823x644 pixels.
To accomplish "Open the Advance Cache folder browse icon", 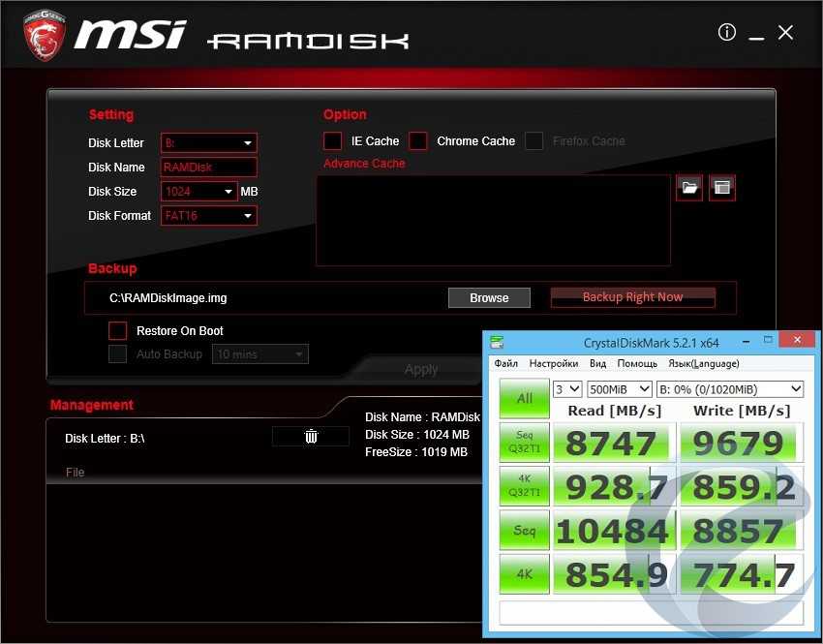I will click(x=689, y=187).
